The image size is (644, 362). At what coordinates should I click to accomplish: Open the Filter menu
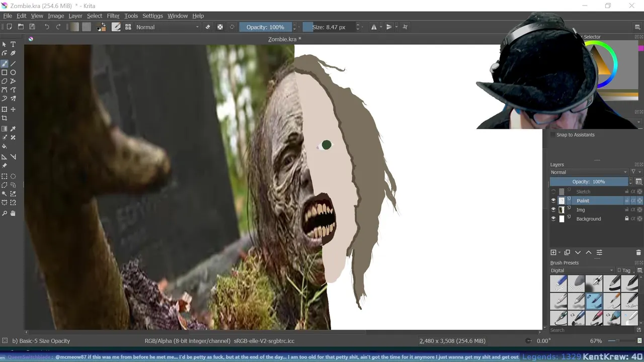(113, 16)
